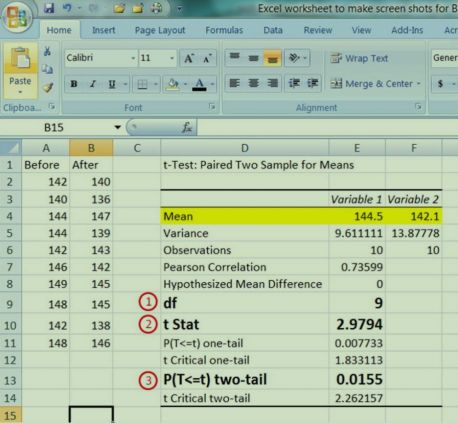Increase font size with Grow Font

click(x=189, y=58)
